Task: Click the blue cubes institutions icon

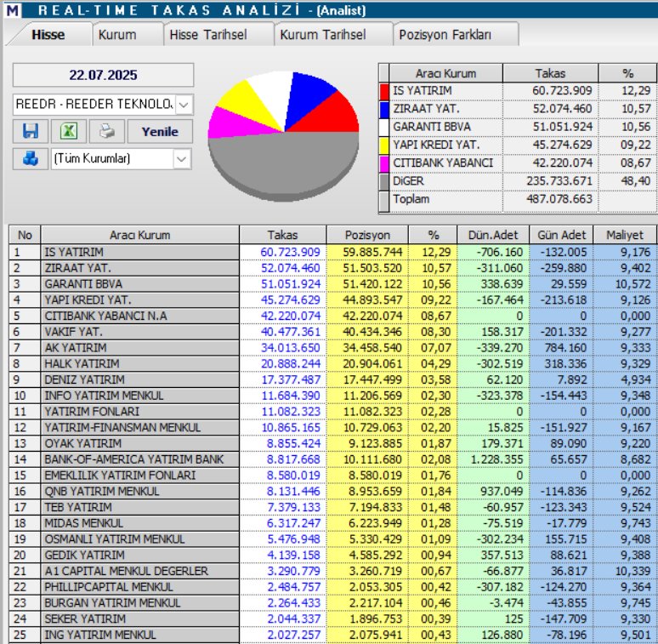Action: click(x=31, y=159)
